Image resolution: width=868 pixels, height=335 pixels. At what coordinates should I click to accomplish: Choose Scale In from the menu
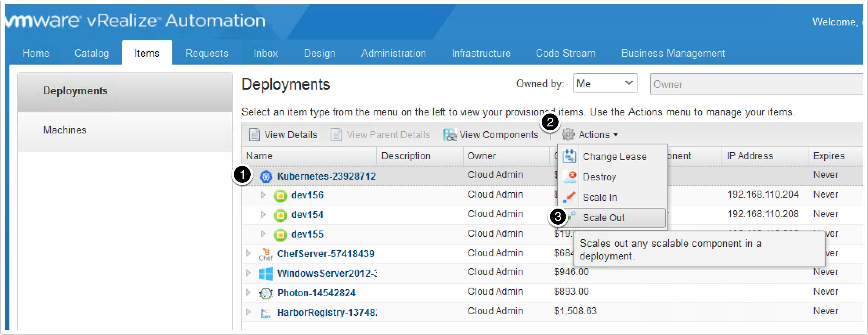click(599, 197)
